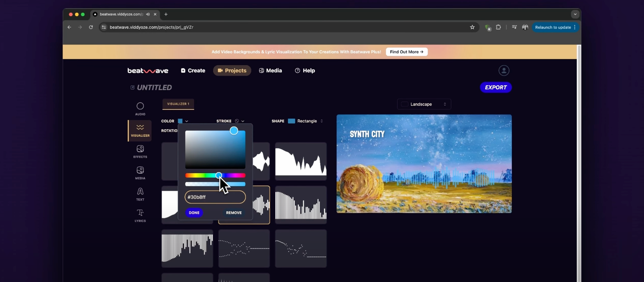Click the saturation gradient picker handle
Screen dimensions: 644x282
[x=234, y=130]
